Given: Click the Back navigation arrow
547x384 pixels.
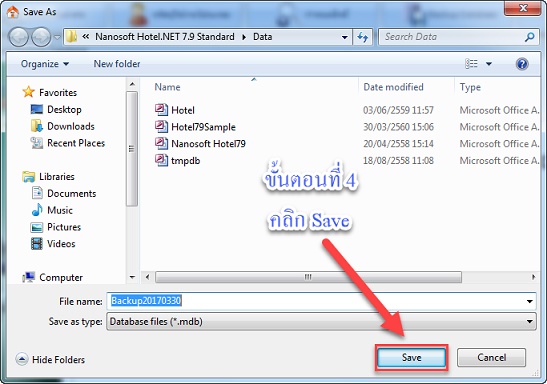Looking at the screenshot, I should (x=18, y=37).
